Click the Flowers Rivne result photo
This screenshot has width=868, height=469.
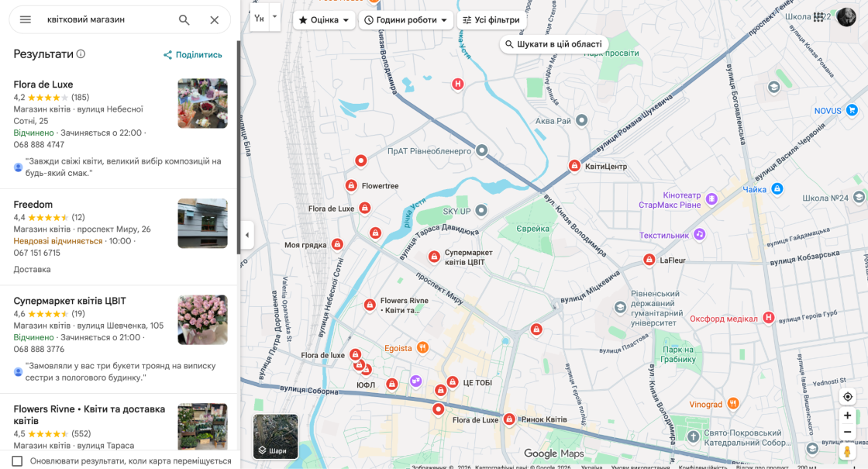tap(202, 426)
